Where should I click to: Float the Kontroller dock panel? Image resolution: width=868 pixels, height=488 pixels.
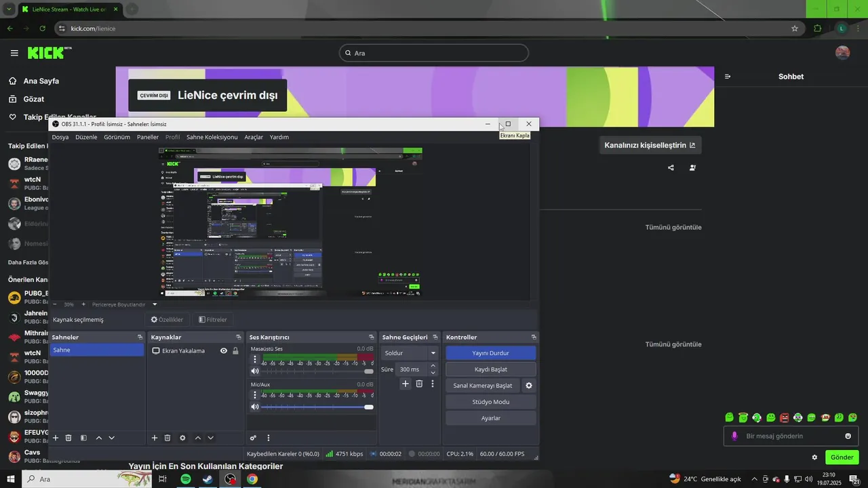tap(534, 337)
